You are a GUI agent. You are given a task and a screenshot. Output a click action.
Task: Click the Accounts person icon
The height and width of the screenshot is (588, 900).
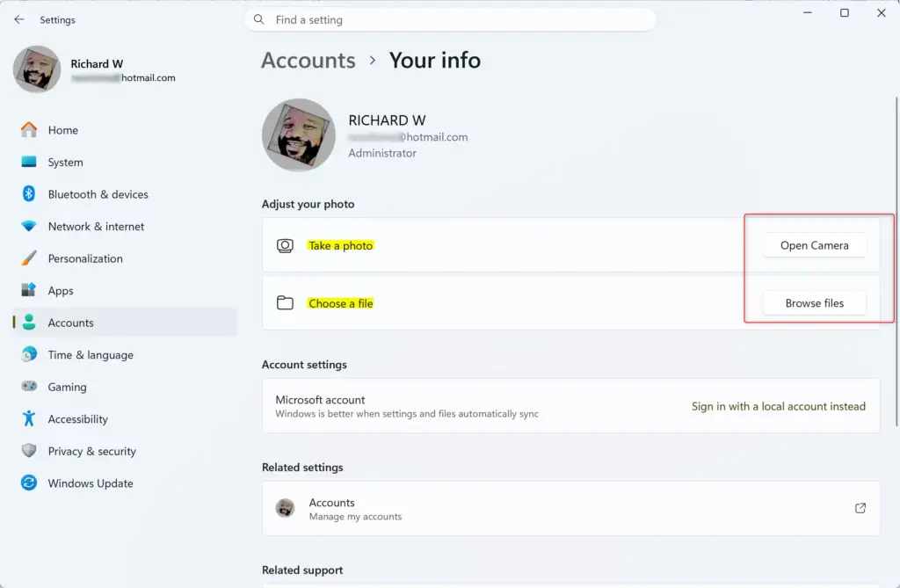pyautogui.click(x=29, y=323)
